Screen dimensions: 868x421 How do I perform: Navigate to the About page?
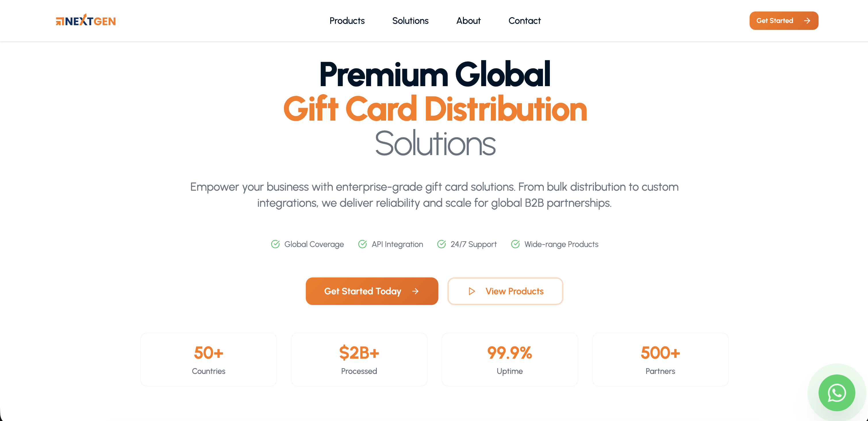[x=468, y=21]
